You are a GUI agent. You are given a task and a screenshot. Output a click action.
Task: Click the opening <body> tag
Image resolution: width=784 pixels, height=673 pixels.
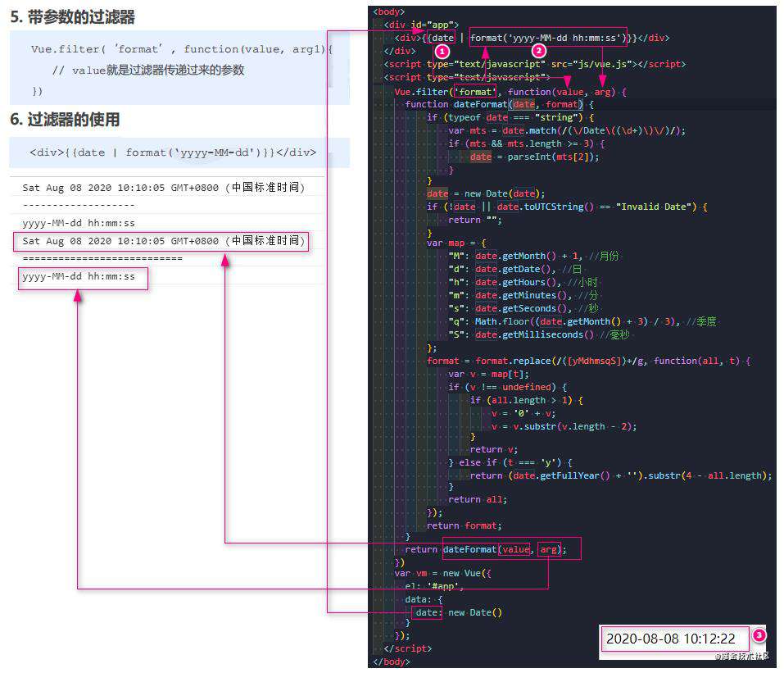coord(388,11)
